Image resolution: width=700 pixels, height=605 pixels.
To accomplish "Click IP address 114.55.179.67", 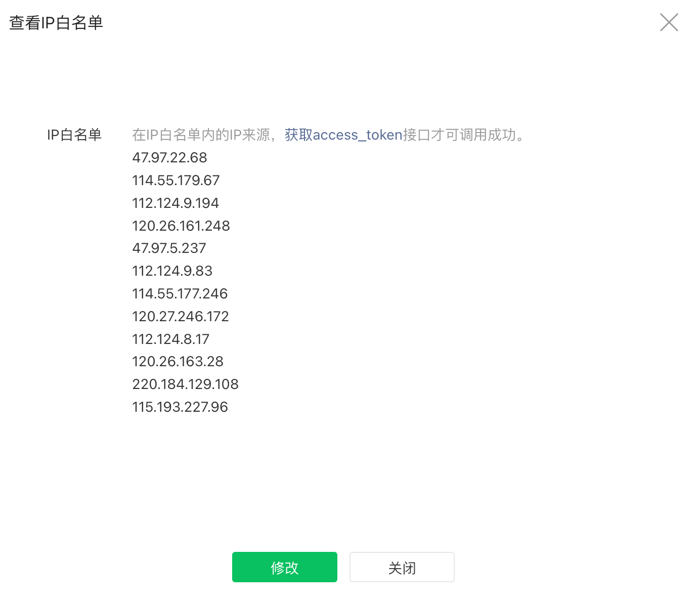I will click(176, 181).
